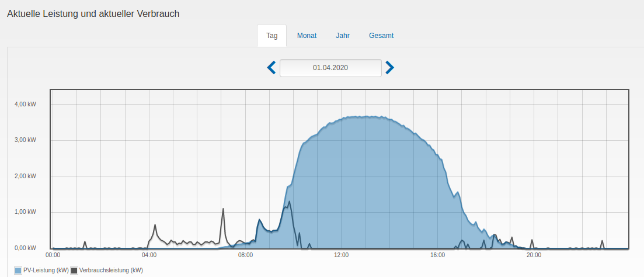This screenshot has height=277, width=644.
Task: Click the 04:00 time axis label
Action: click(149, 255)
